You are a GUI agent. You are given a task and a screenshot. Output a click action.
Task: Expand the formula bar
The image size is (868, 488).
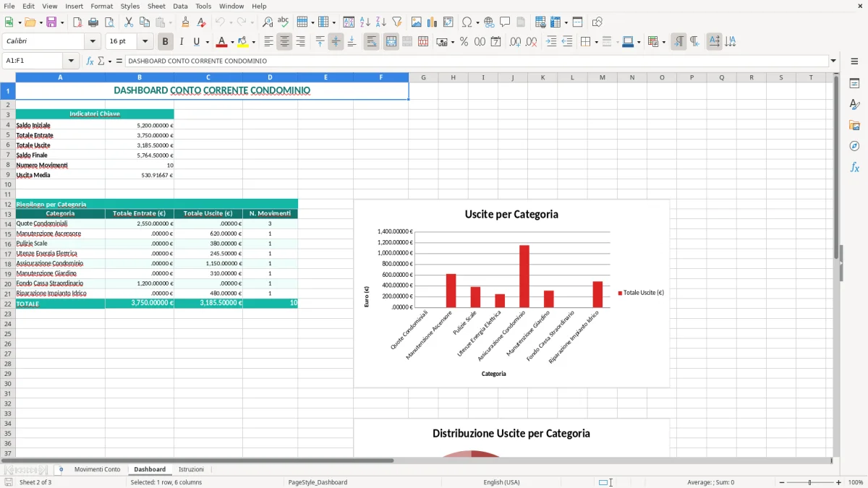(x=833, y=61)
